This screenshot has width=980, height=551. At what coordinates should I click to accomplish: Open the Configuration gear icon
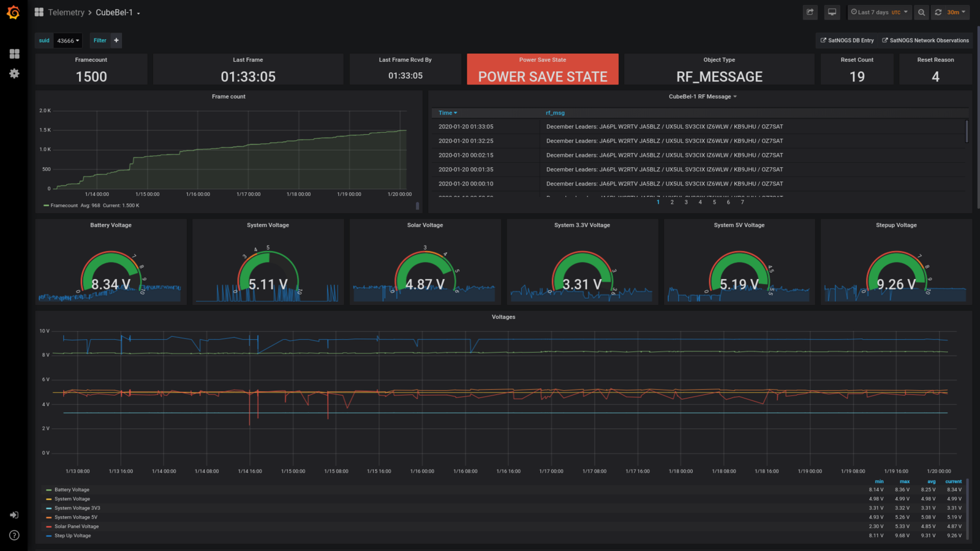(x=14, y=73)
